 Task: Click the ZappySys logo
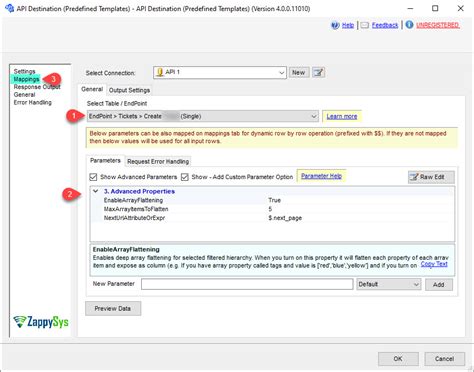41,322
